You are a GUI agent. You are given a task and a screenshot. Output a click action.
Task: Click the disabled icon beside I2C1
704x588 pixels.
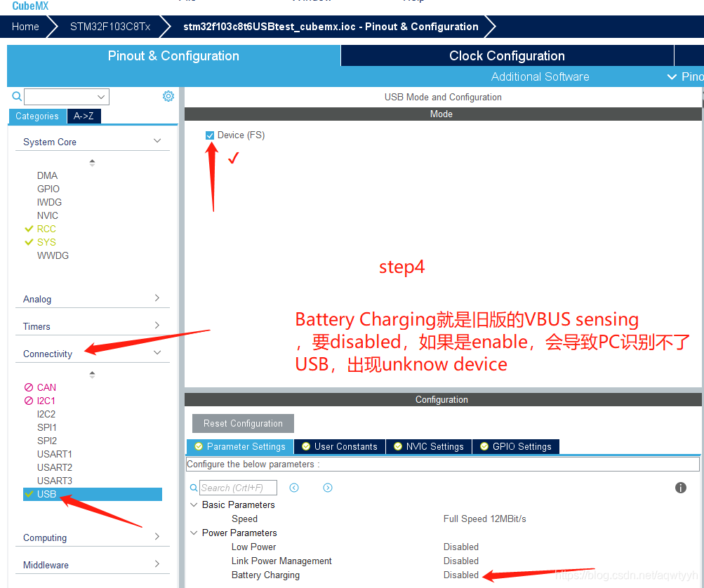coord(29,401)
